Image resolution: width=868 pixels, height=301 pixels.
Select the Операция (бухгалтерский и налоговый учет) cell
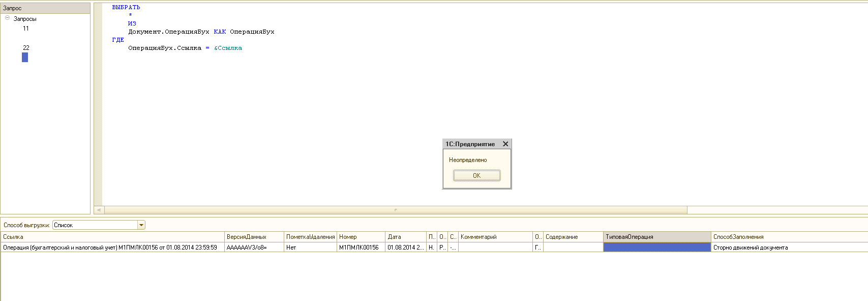tap(110, 248)
